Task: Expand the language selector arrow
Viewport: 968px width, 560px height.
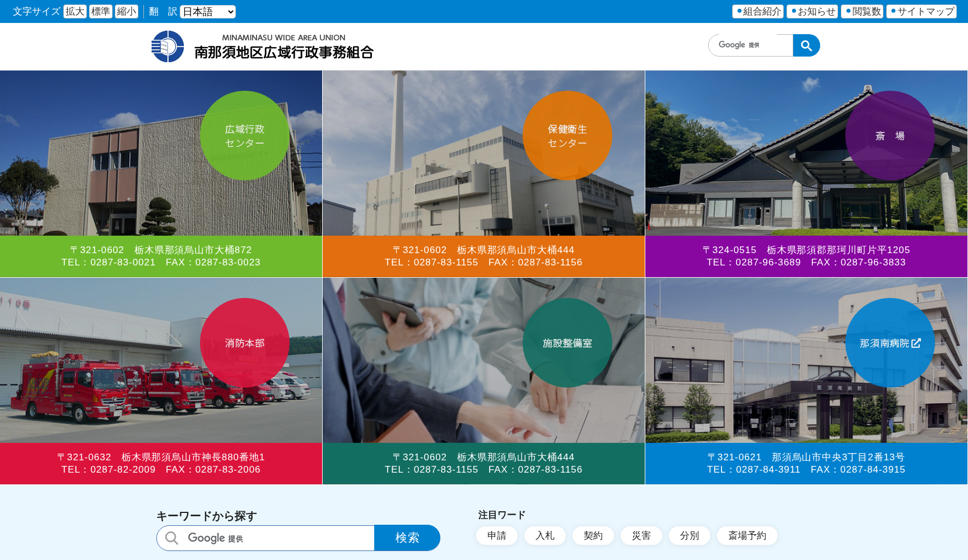Action: (x=230, y=11)
